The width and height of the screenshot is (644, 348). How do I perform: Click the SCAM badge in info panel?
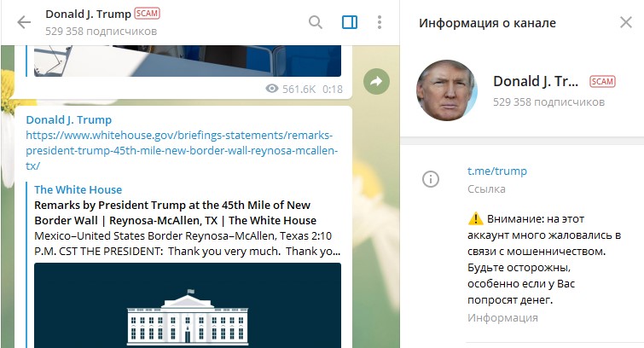(602, 82)
